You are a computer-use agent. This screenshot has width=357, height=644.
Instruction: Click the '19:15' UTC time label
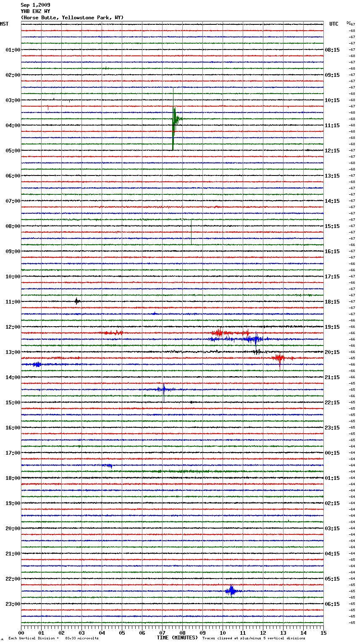point(332,327)
